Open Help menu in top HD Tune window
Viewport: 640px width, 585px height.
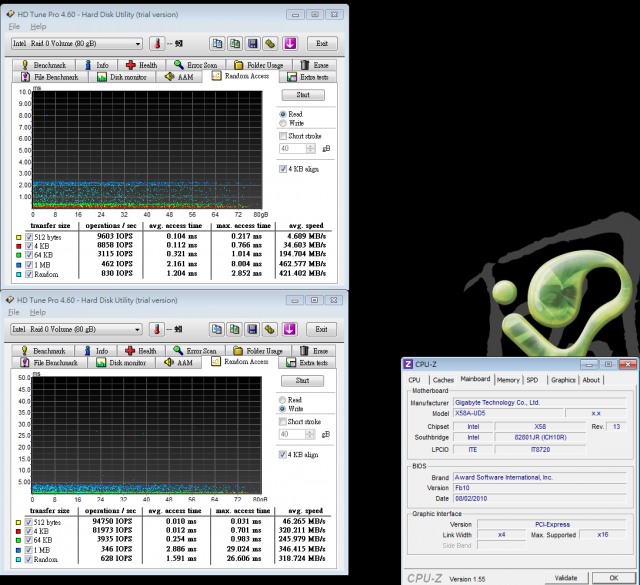click(38, 27)
